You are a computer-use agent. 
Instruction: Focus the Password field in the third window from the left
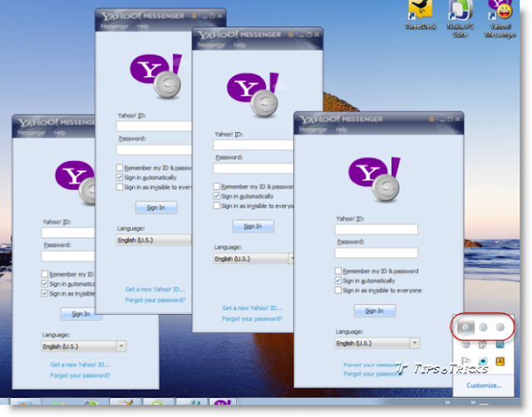[253, 168]
